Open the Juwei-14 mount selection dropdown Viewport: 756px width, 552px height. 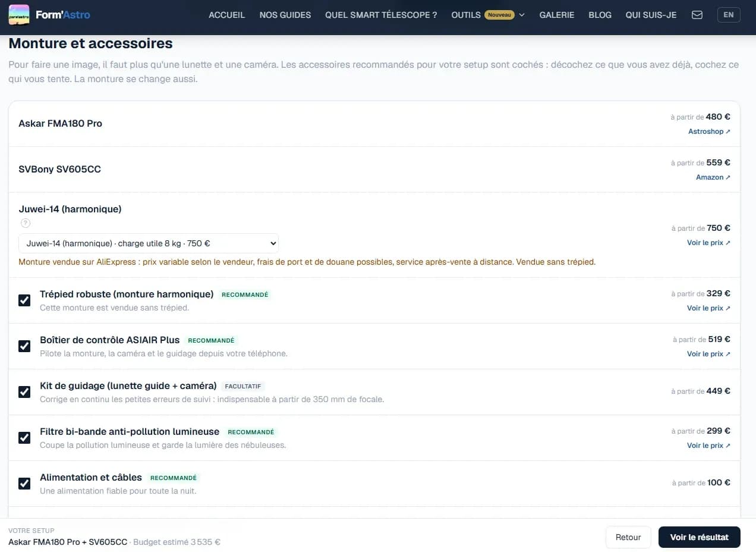point(149,243)
